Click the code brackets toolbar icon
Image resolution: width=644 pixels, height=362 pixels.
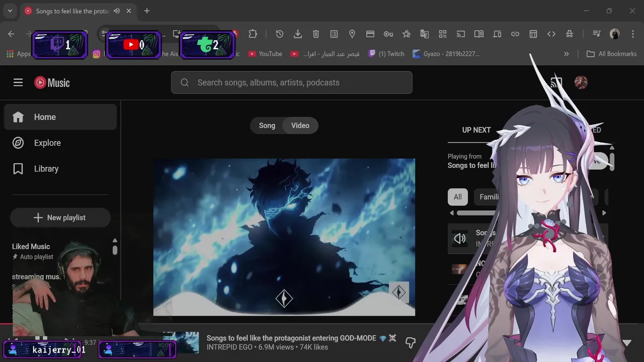551,34
